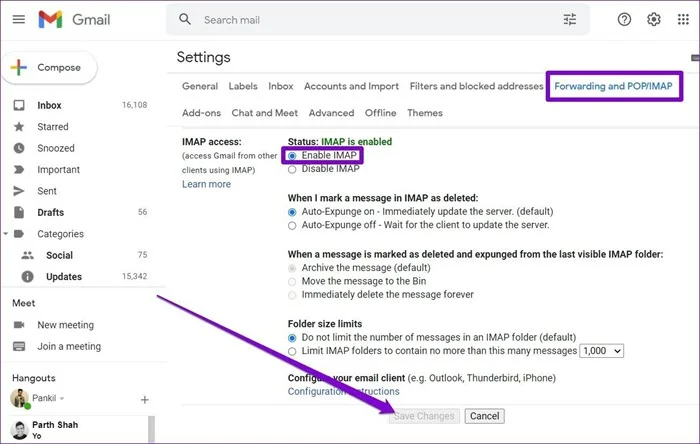Screen dimensions: 700x444
Task: Click the Compose button
Action: tap(50, 67)
